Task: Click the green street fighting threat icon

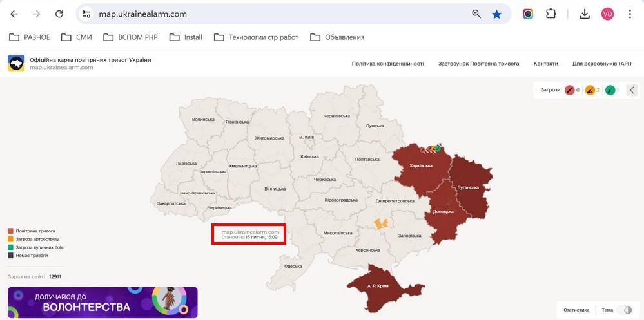Action: (x=610, y=90)
